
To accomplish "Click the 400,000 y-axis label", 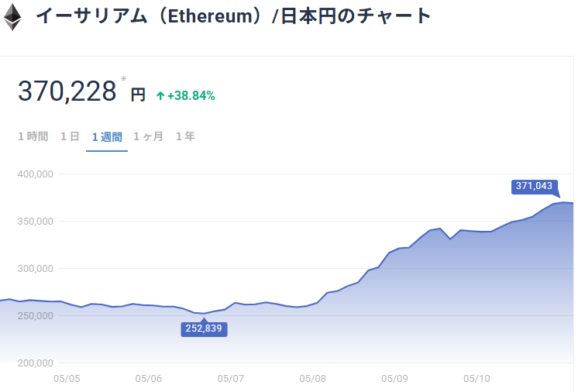I will (x=35, y=174).
